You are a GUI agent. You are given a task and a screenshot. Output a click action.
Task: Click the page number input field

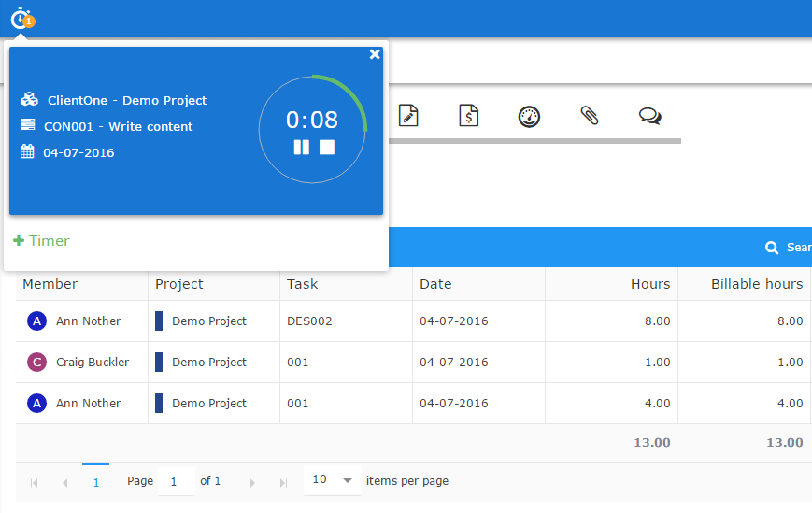[x=176, y=481]
